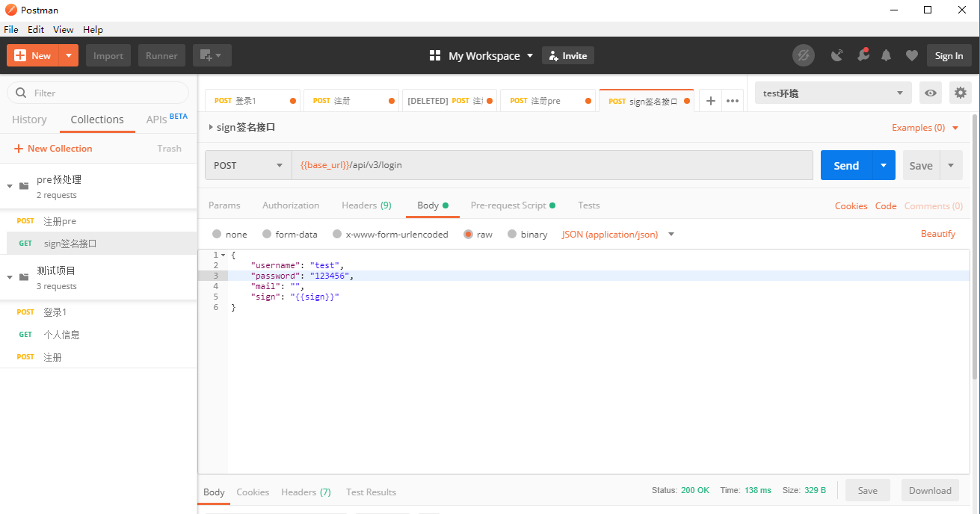Open the Tests tab
The height and width of the screenshot is (514, 980).
(589, 205)
